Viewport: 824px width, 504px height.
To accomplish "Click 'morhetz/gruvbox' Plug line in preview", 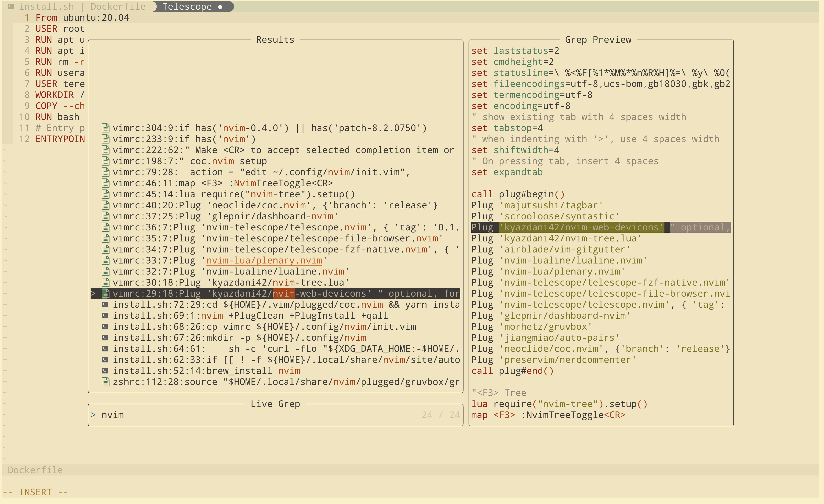I will coord(532,327).
